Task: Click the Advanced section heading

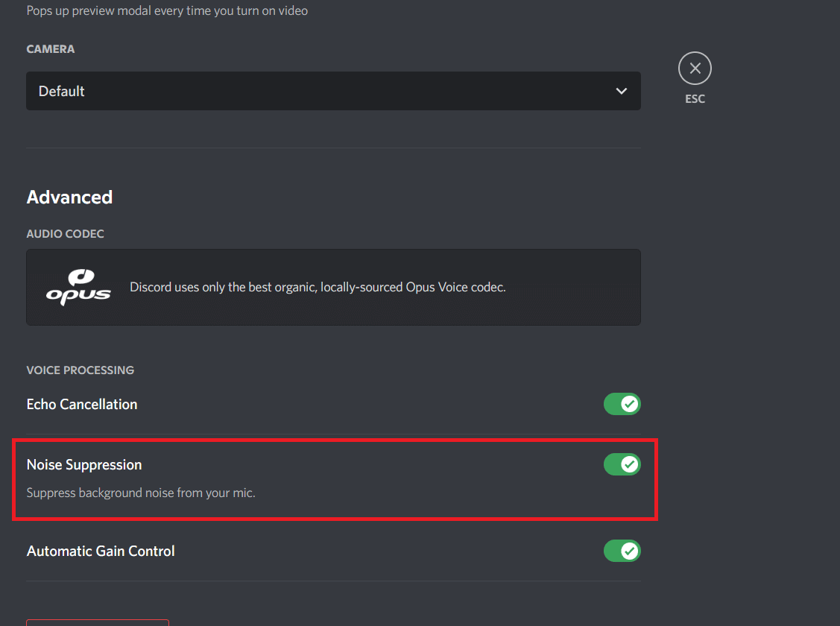Action: 69,197
